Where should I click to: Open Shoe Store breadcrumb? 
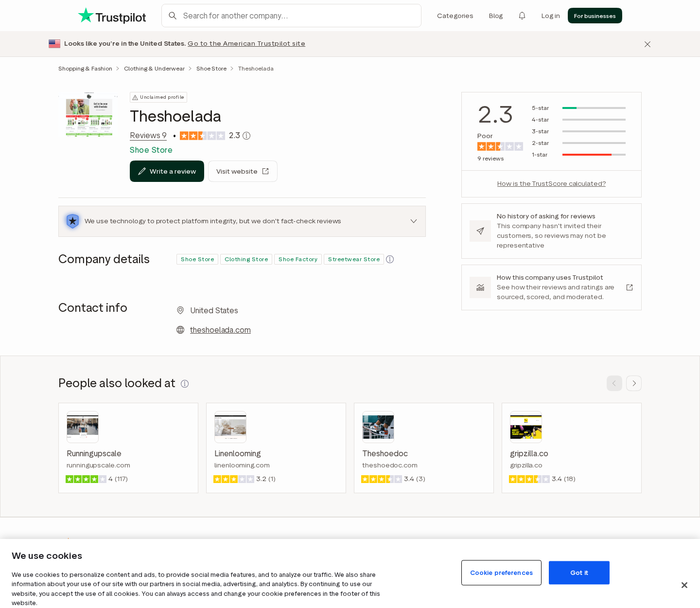pyautogui.click(x=211, y=69)
